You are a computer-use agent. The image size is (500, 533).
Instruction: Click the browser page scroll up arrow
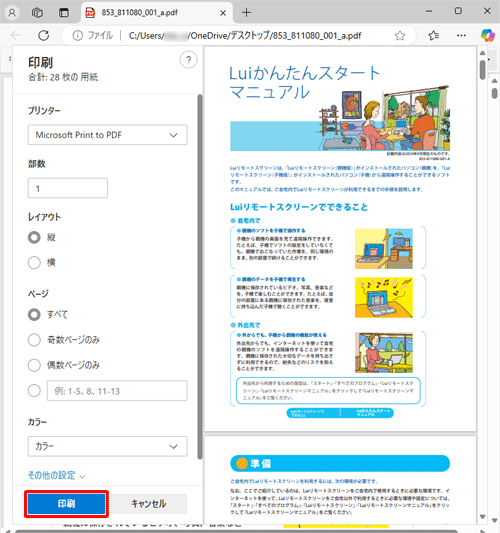click(495, 81)
